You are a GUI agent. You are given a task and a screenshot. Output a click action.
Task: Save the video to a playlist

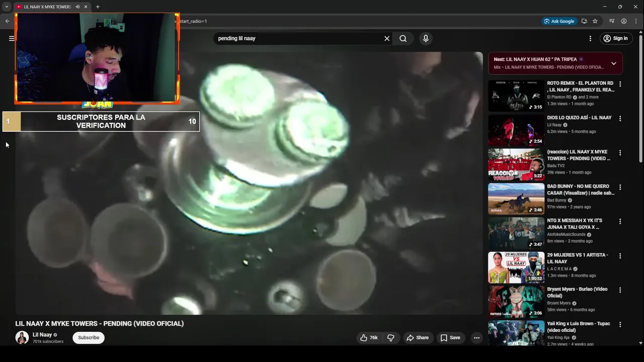tap(450, 338)
